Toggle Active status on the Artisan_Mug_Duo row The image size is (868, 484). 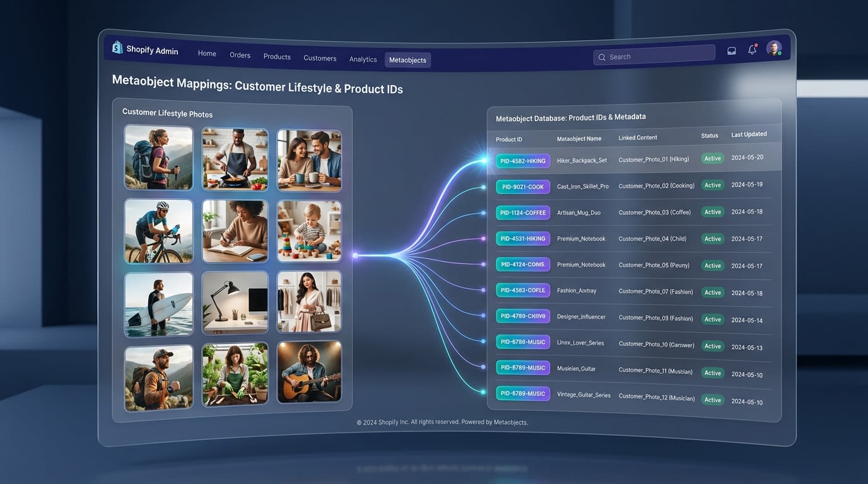712,212
